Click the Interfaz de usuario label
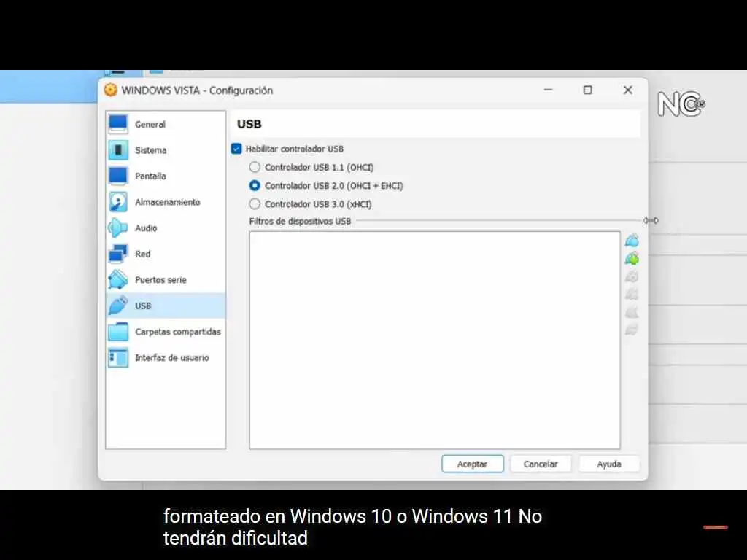Image resolution: width=747 pixels, height=560 pixels. (x=172, y=357)
